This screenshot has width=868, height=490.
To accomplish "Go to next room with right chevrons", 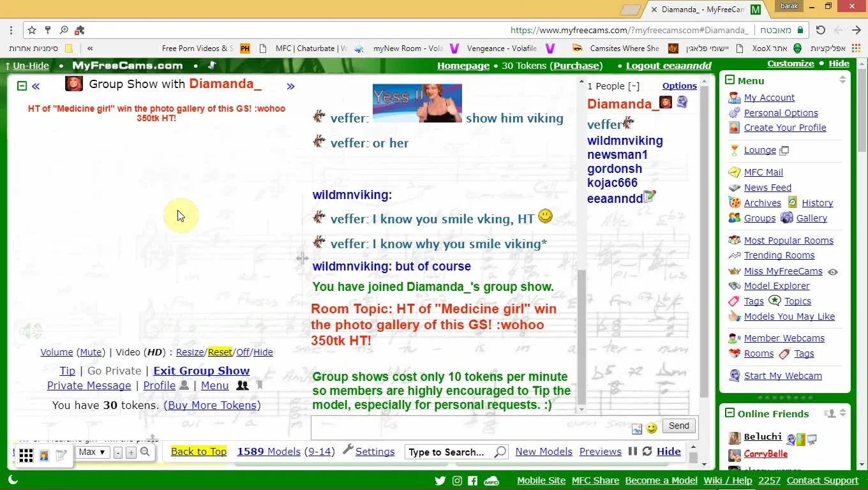I will pos(290,86).
